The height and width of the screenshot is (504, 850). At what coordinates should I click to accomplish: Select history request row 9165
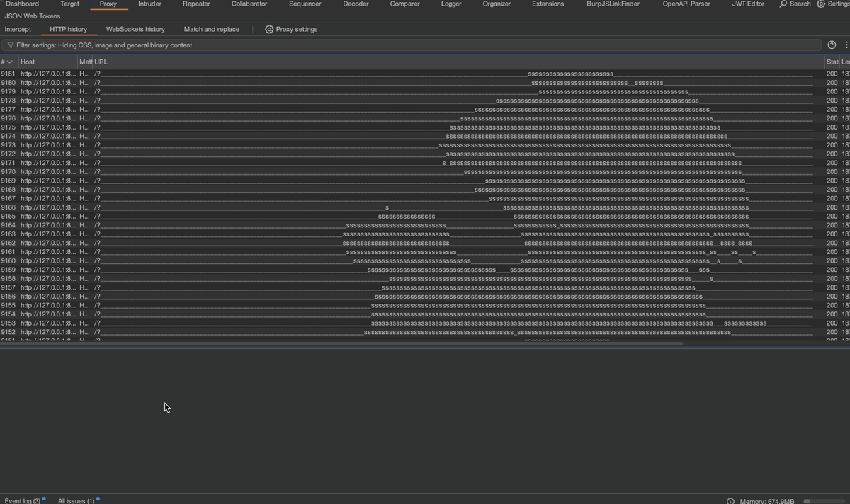pyautogui.click(x=425, y=216)
